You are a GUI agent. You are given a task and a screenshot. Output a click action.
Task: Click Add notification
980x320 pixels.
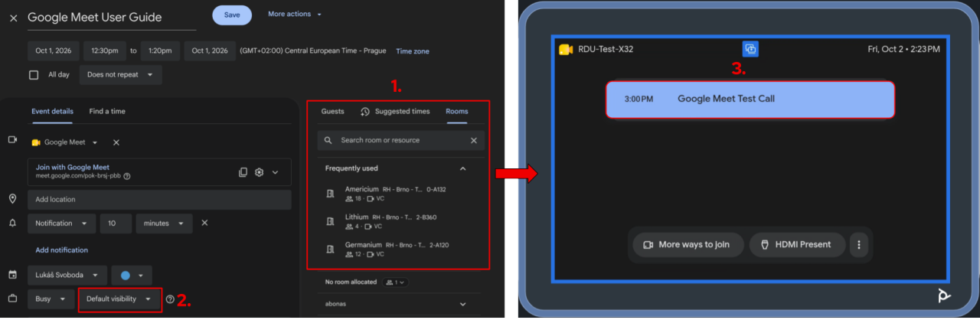point(61,250)
